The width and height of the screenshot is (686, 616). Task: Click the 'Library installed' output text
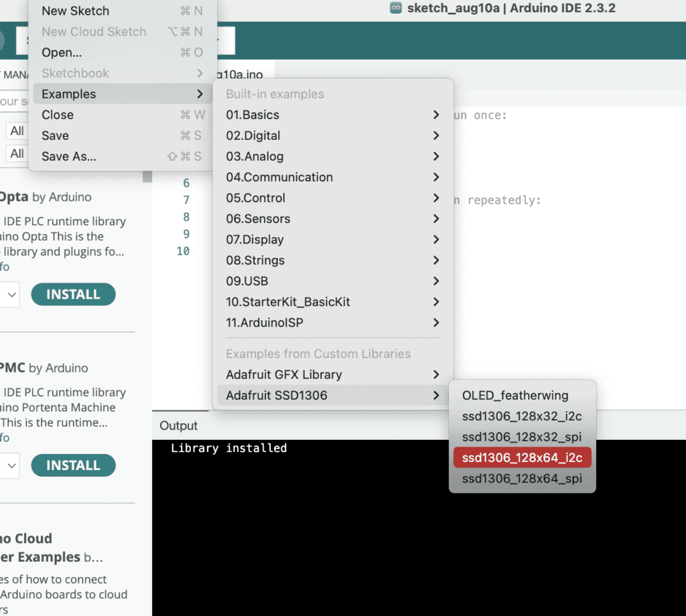pos(229,448)
